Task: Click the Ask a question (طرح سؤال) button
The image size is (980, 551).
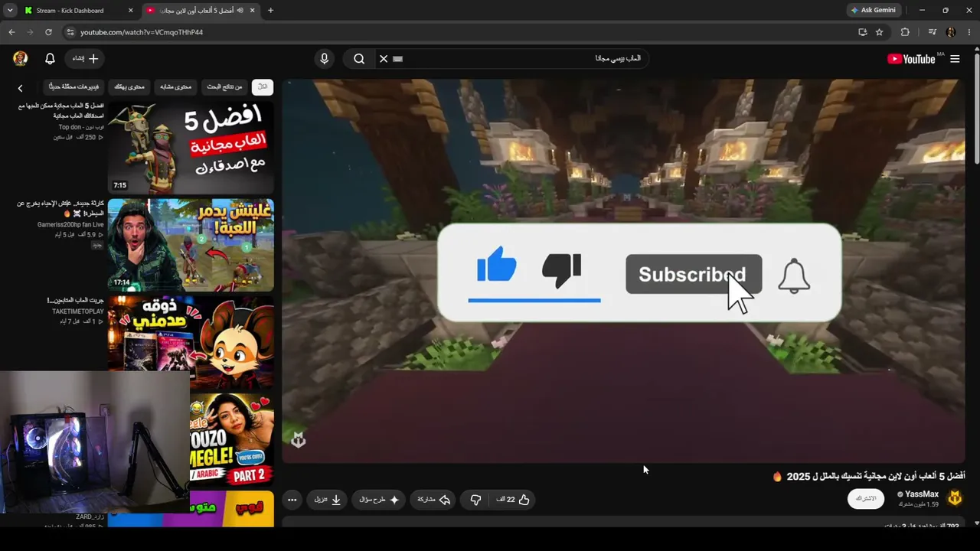Action: click(379, 500)
